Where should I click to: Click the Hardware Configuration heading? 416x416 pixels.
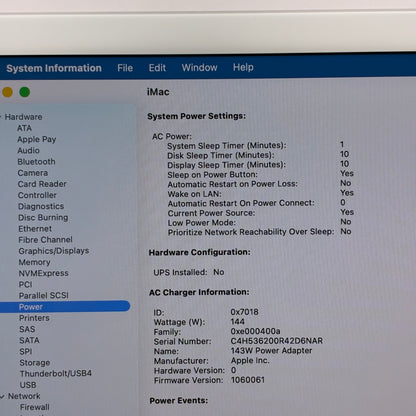[x=199, y=252]
